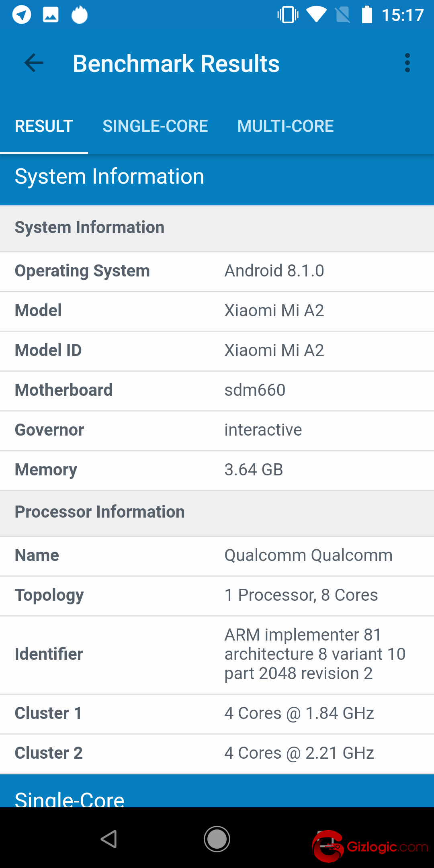Tap the processor Identifier row
434x868 pixels.
(217, 654)
